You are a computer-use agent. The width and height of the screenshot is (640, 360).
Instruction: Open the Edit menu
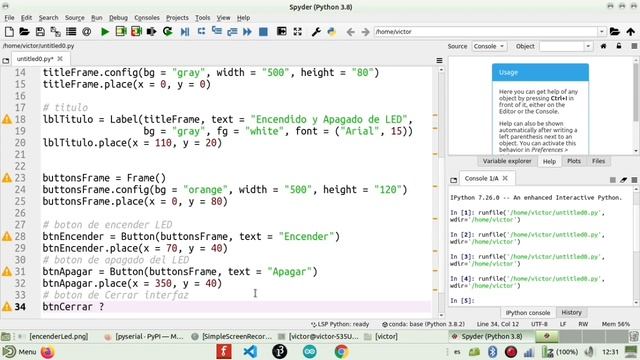pyautogui.click(x=26, y=18)
